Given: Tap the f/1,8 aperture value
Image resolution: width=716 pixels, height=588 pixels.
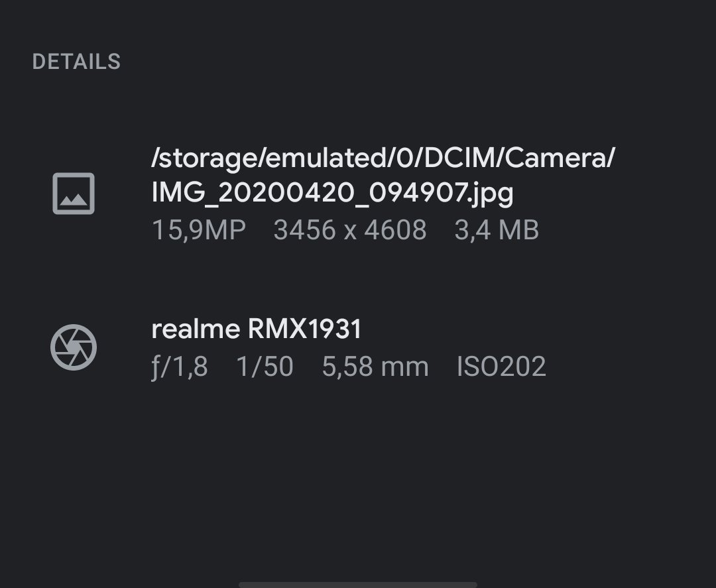Looking at the screenshot, I should 180,367.
